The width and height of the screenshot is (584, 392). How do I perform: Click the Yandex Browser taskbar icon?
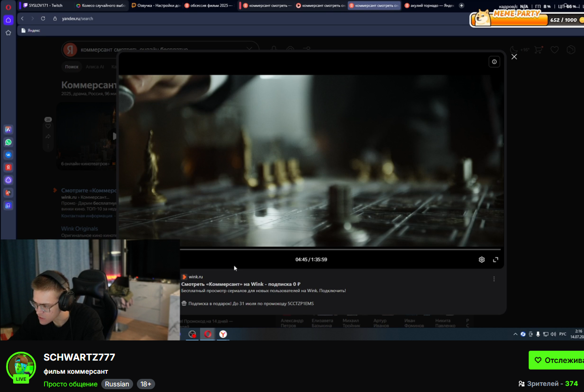pos(223,334)
